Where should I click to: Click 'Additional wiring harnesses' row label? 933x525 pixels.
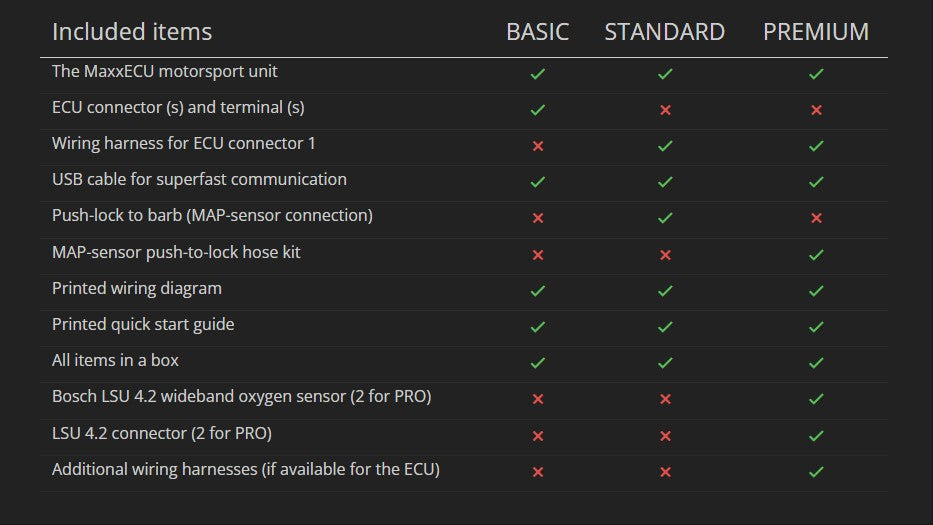point(246,469)
